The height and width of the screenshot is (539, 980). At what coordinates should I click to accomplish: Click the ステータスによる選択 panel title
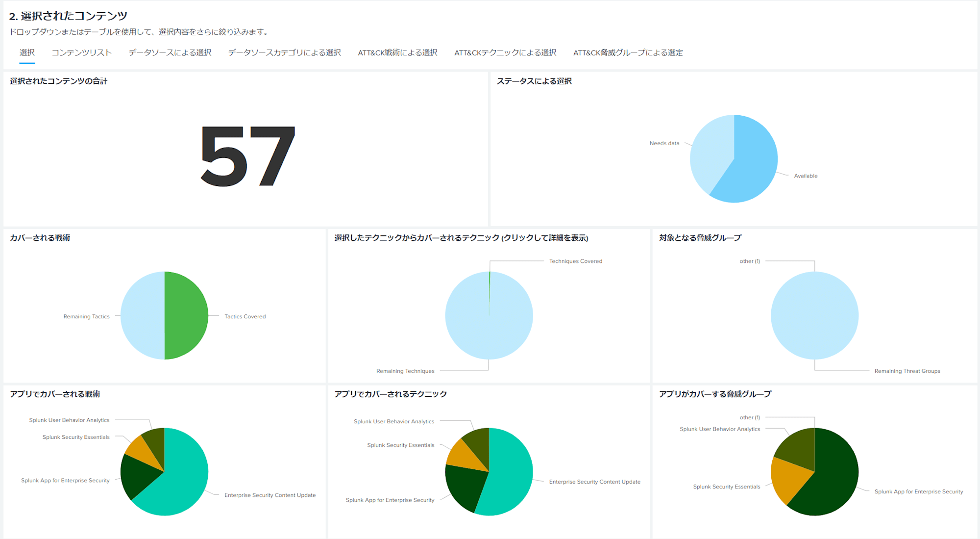(534, 81)
